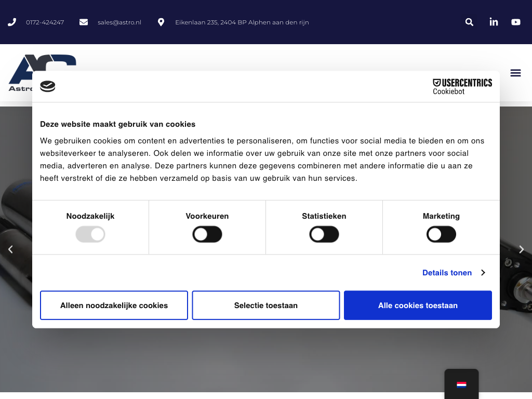The width and height of the screenshot is (532, 399).
Task: Open the YouTube social icon
Action: (515, 22)
